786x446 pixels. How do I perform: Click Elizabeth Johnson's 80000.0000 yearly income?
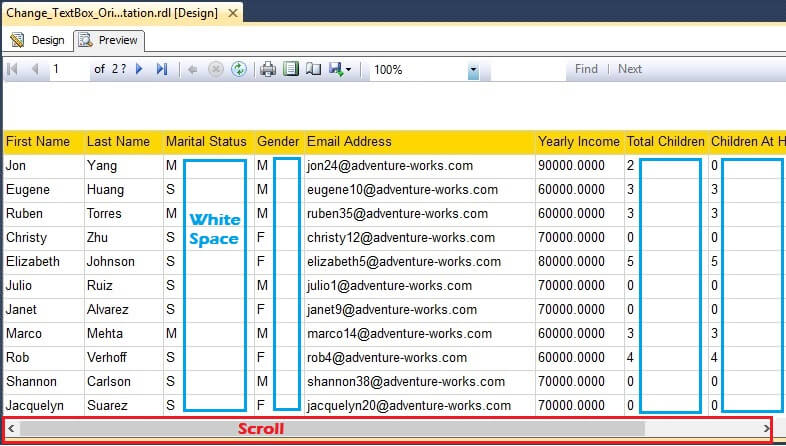click(579, 262)
